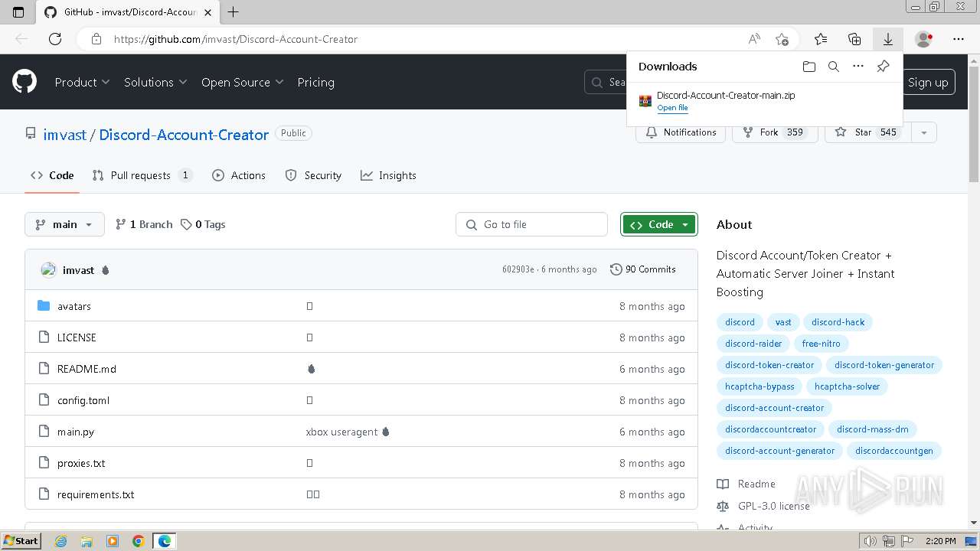980x551 pixels.
Task: Open browser Settings and more menu
Action: (x=959, y=39)
